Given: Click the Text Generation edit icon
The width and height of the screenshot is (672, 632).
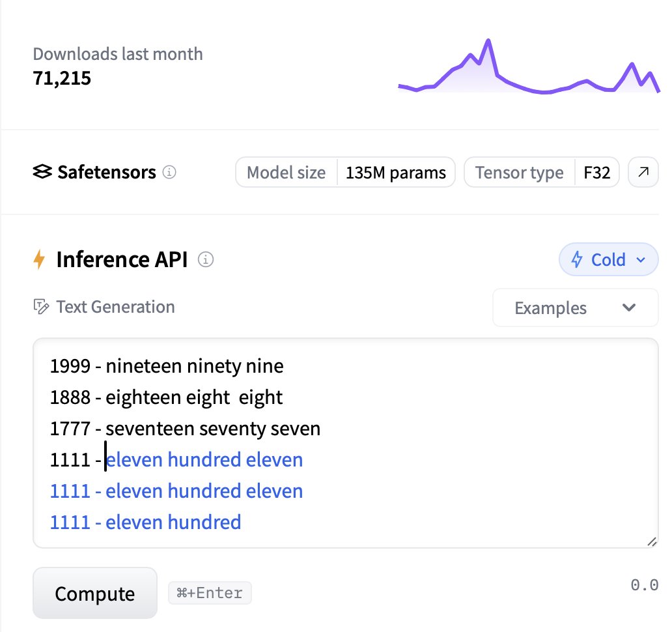Looking at the screenshot, I should click(x=41, y=307).
